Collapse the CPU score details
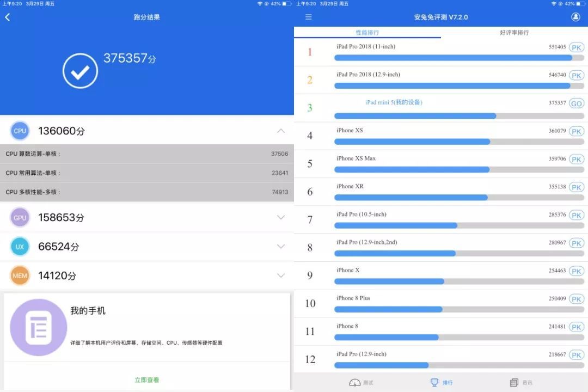 280,131
